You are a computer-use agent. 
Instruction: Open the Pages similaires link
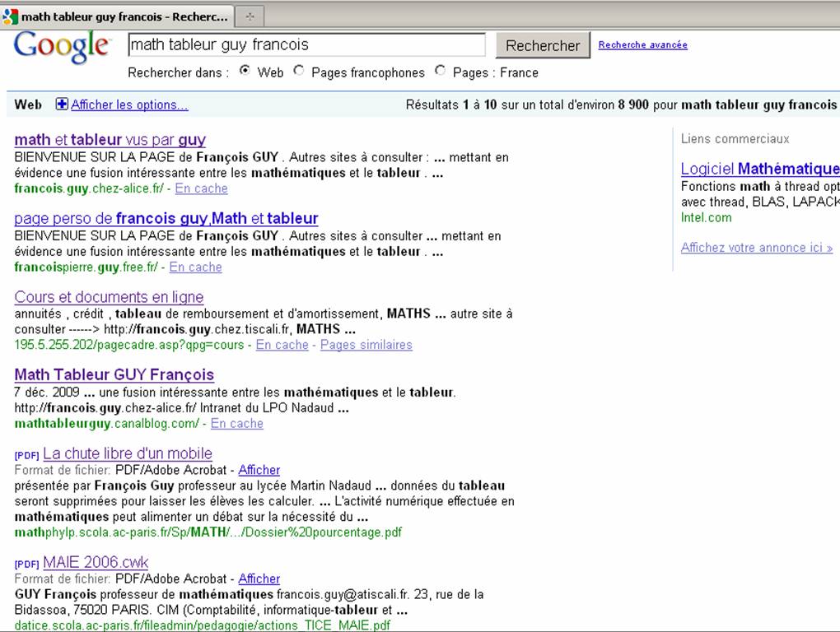(x=366, y=345)
